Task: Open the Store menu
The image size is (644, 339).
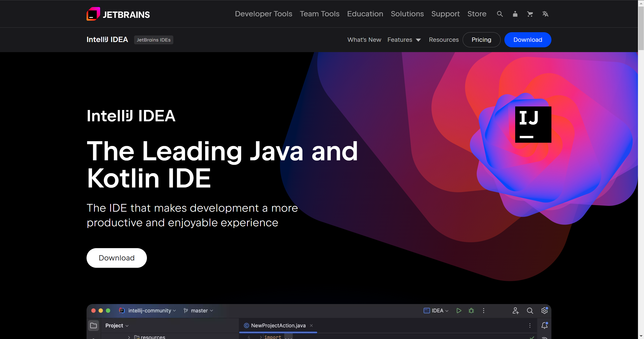Action: pyautogui.click(x=477, y=14)
